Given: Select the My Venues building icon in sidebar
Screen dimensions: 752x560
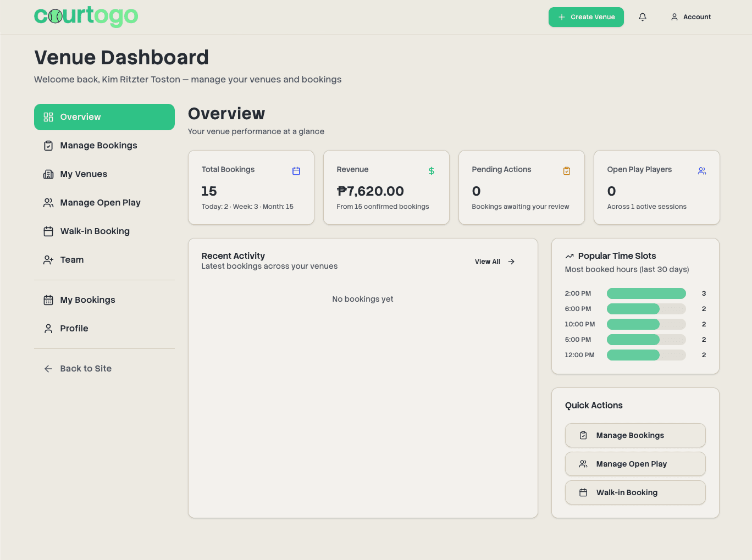Looking at the screenshot, I should (x=48, y=174).
